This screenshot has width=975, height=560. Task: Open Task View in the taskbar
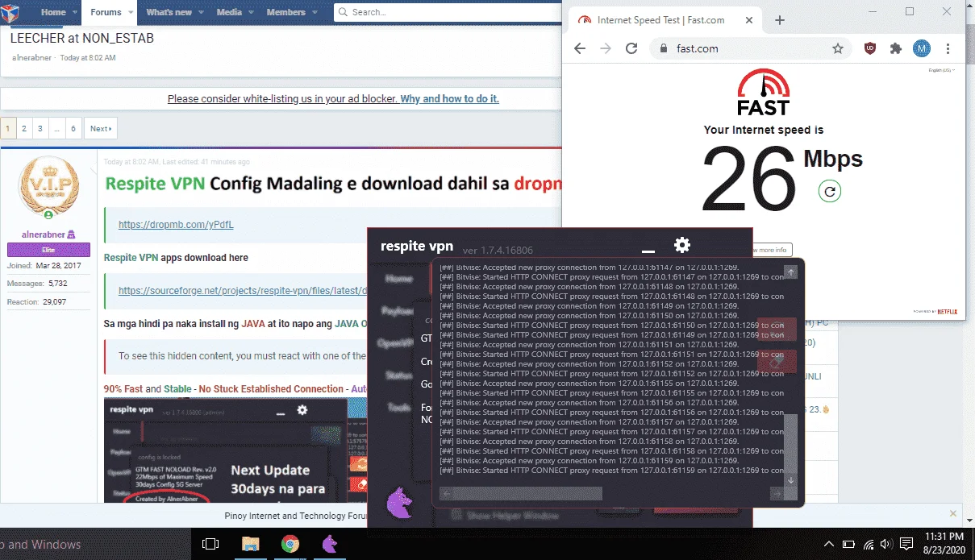210,544
